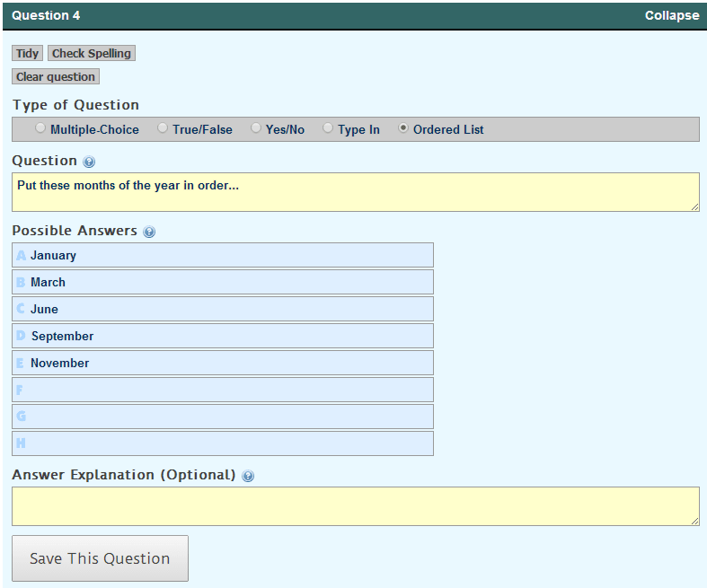Click the Question text area resize handle
Screen dimensions: 707x588
click(x=694, y=206)
